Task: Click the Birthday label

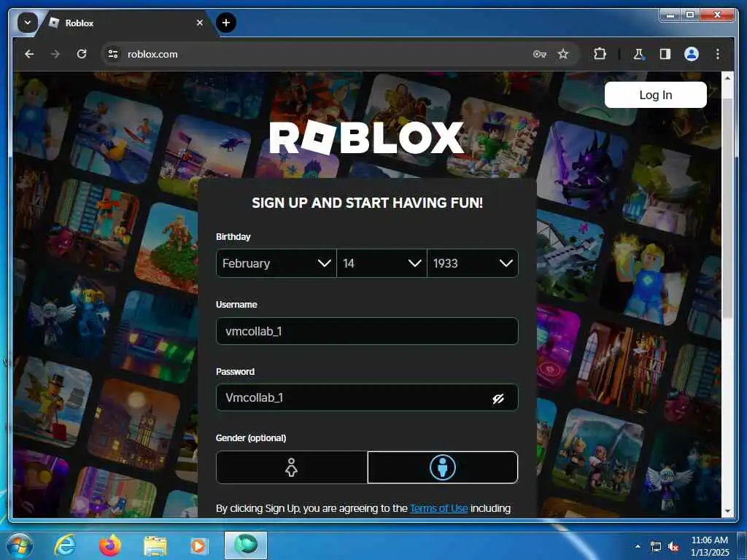Action: click(233, 237)
